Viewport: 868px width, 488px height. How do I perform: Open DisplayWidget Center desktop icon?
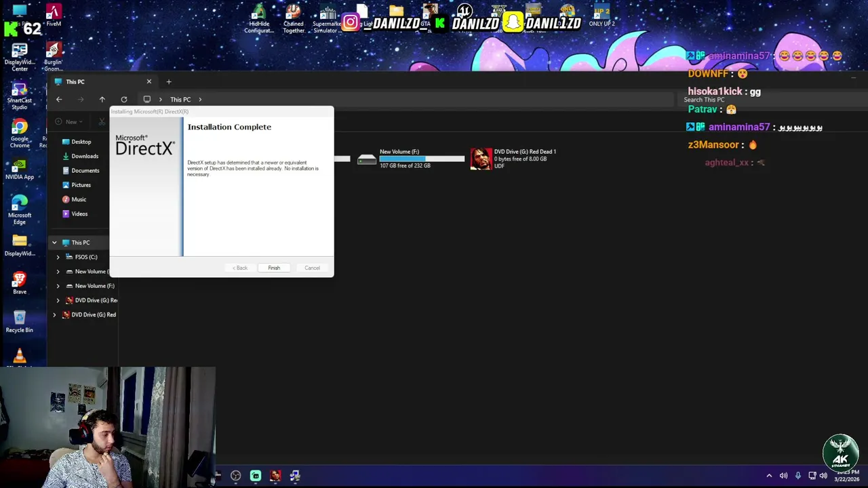[x=20, y=58]
